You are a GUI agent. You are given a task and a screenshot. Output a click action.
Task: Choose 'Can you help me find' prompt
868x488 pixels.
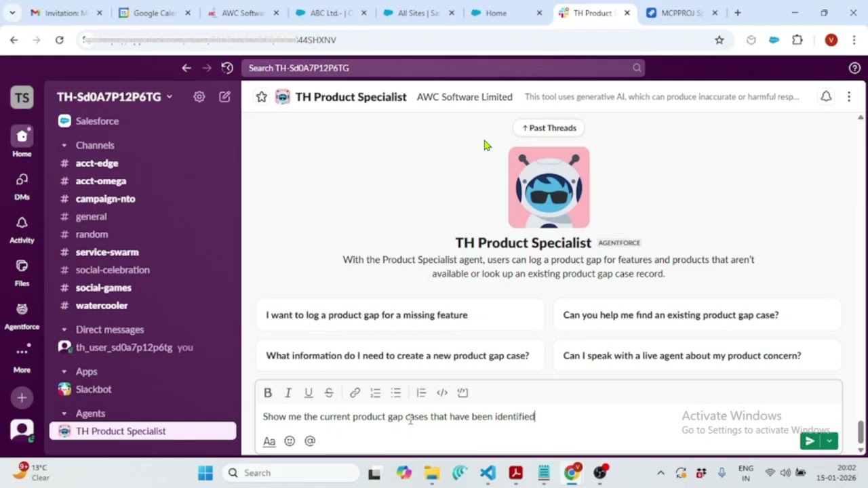[697, 315]
